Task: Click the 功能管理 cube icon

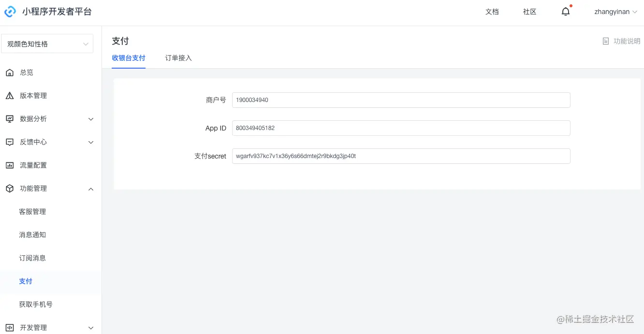Action: (10, 189)
